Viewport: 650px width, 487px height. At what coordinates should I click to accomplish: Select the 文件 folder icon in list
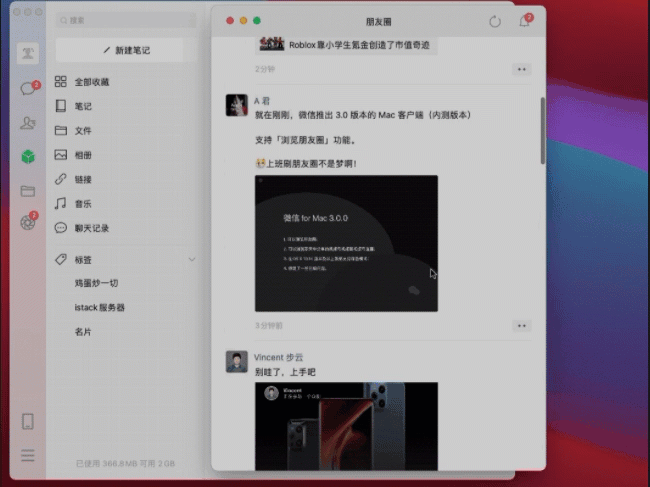[x=61, y=131]
